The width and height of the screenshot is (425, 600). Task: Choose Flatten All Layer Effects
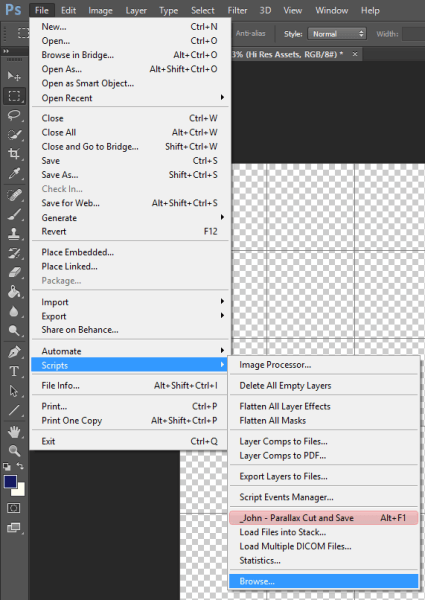[324, 406]
